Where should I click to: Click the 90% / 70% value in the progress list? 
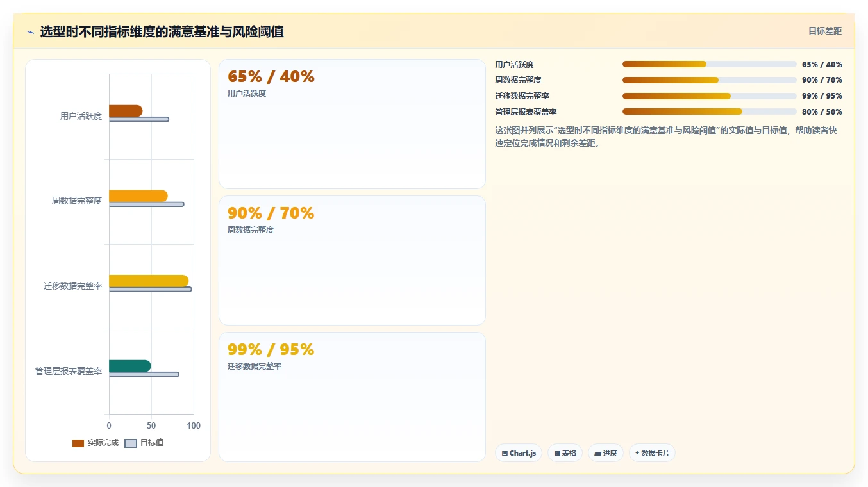tap(822, 80)
